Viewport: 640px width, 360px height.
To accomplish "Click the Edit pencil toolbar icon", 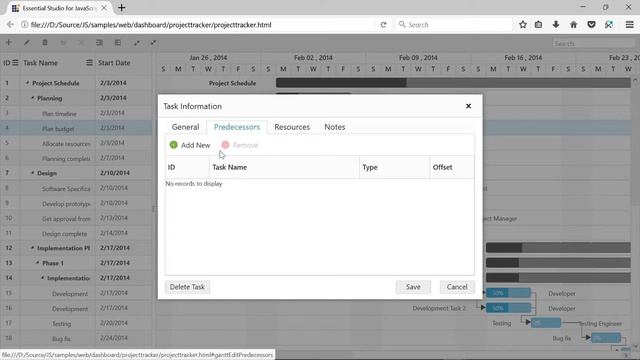I will (x=27, y=42).
